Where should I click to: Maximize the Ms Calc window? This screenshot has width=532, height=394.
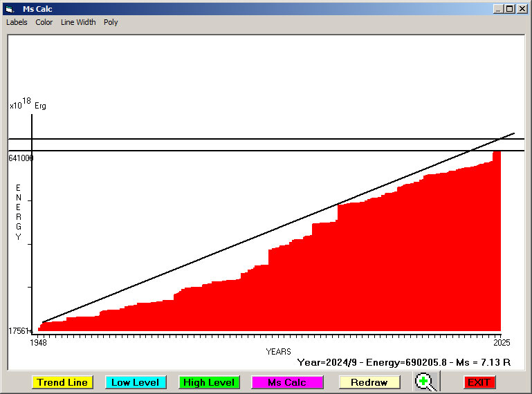click(x=509, y=9)
